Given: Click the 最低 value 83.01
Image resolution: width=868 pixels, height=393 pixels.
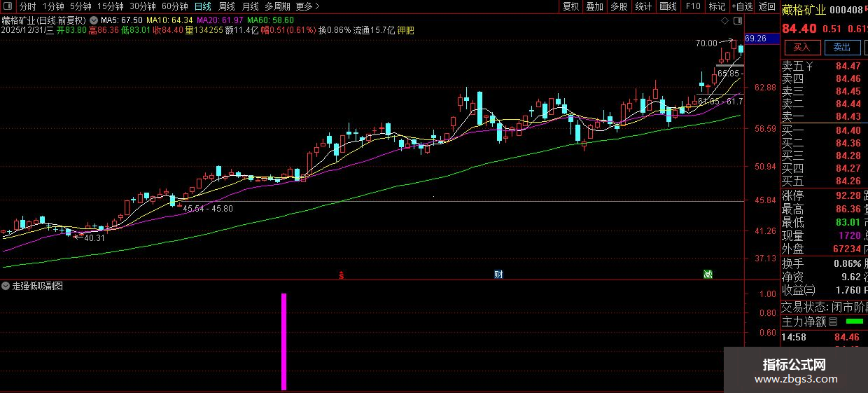Looking at the screenshot, I should tap(848, 222).
